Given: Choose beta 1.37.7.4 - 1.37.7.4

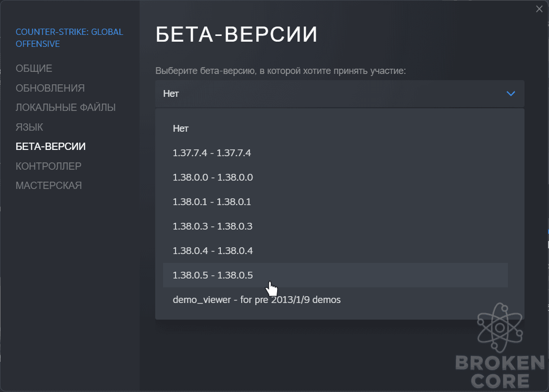Looking at the screenshot, I should [335, 153].
